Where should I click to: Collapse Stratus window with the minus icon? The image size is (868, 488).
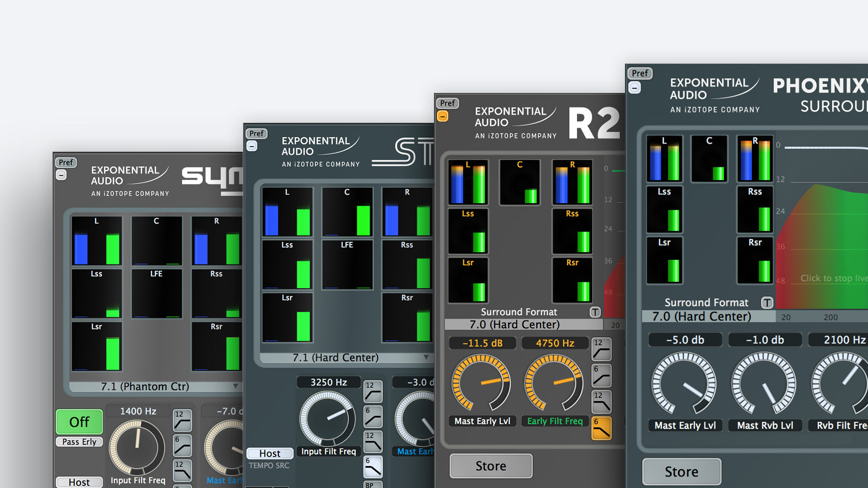pyautogui.click(x=252, y=146)
